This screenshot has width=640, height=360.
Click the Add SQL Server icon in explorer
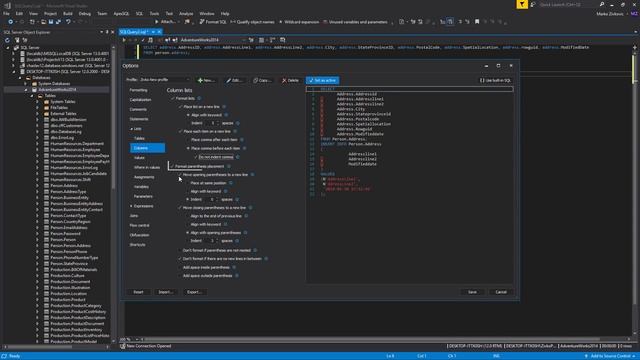pyautogui.click(x=17, y=40)
